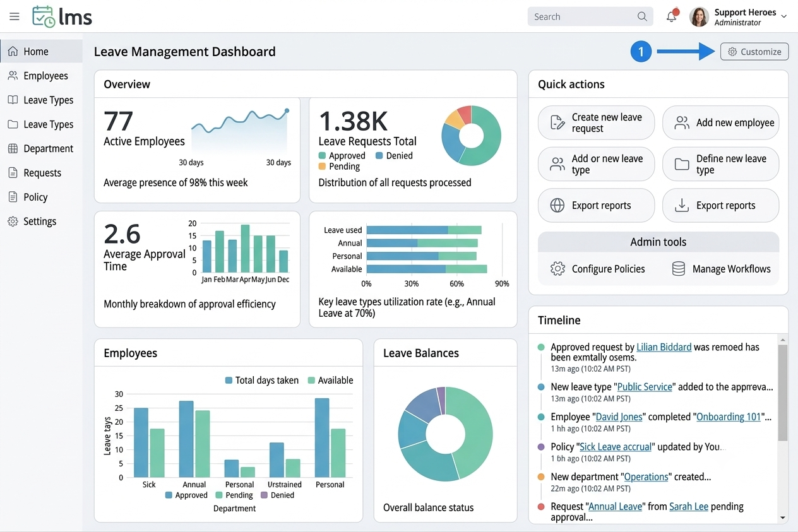Click Available legend in Employees chart
Image resolution: width=798 pixels, height=532 pixels.
(x=330, y=381)
